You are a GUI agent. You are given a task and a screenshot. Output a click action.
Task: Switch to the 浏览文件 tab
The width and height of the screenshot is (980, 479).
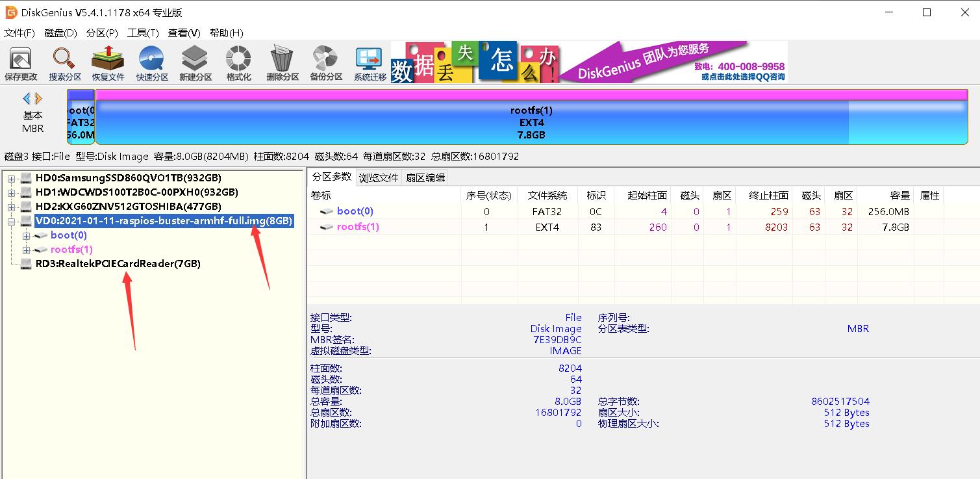(379, 177)
